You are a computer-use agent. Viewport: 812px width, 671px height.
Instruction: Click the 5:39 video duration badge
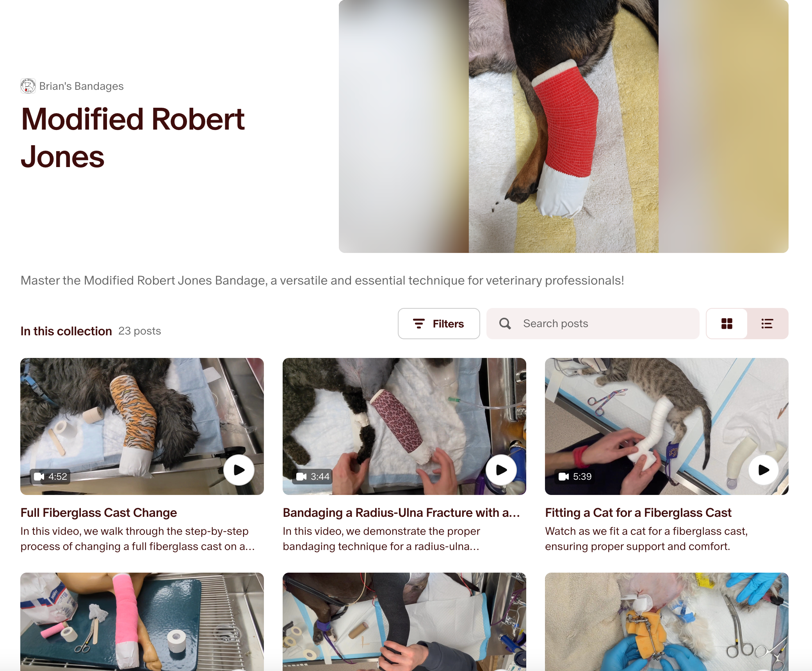coord(575,477)
